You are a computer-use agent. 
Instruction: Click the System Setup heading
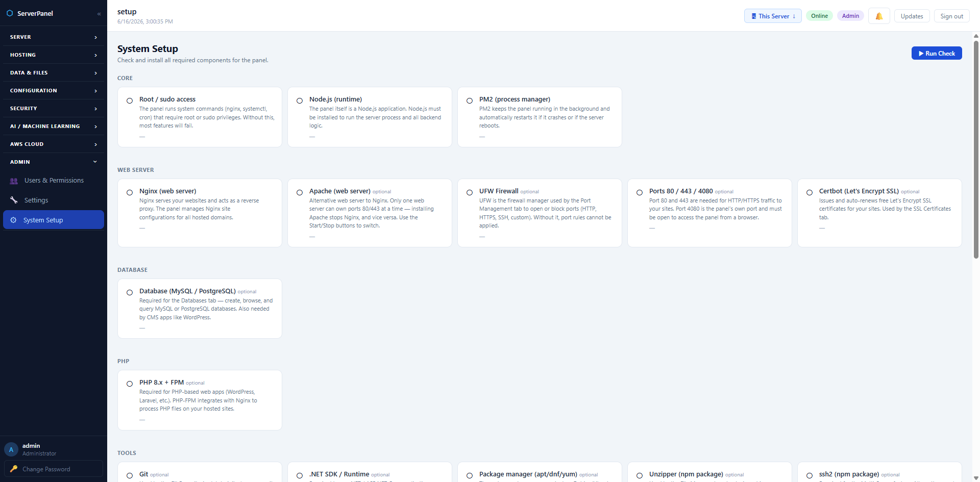[148, 49]
